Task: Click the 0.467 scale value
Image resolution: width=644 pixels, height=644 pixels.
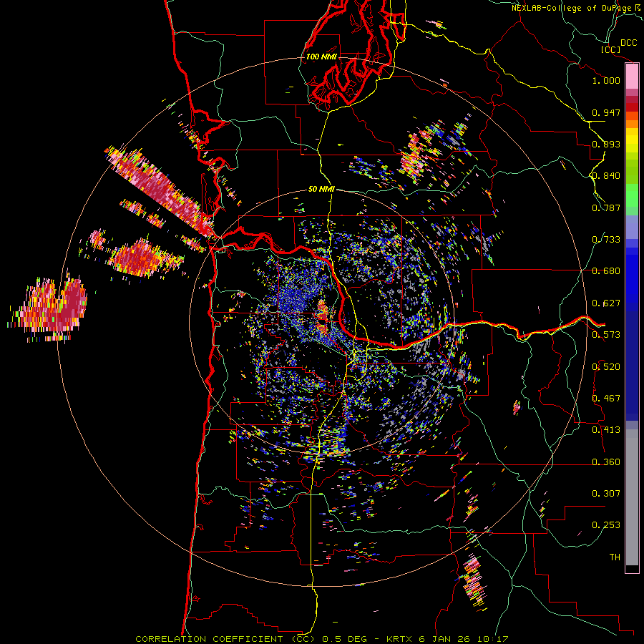Action: point(606,399)
